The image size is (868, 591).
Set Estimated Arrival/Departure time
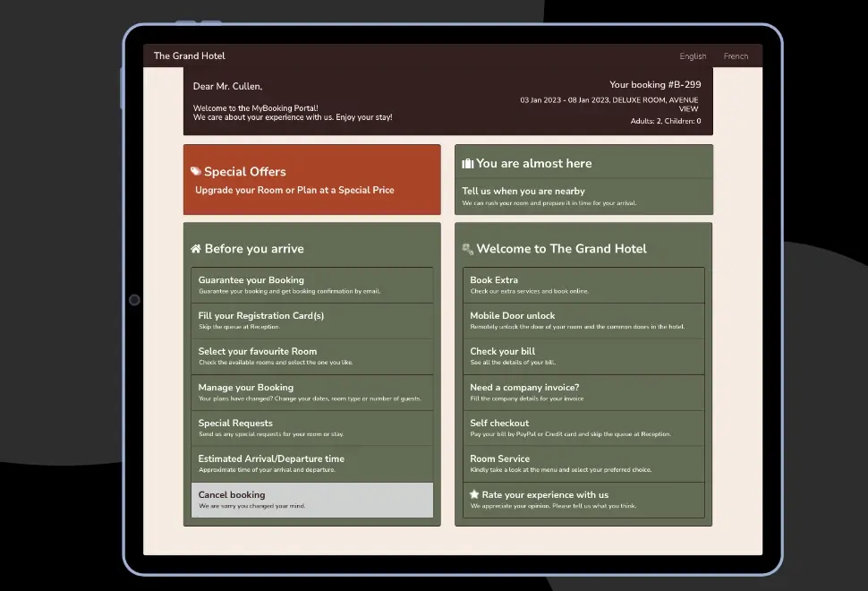click(311, 464)
